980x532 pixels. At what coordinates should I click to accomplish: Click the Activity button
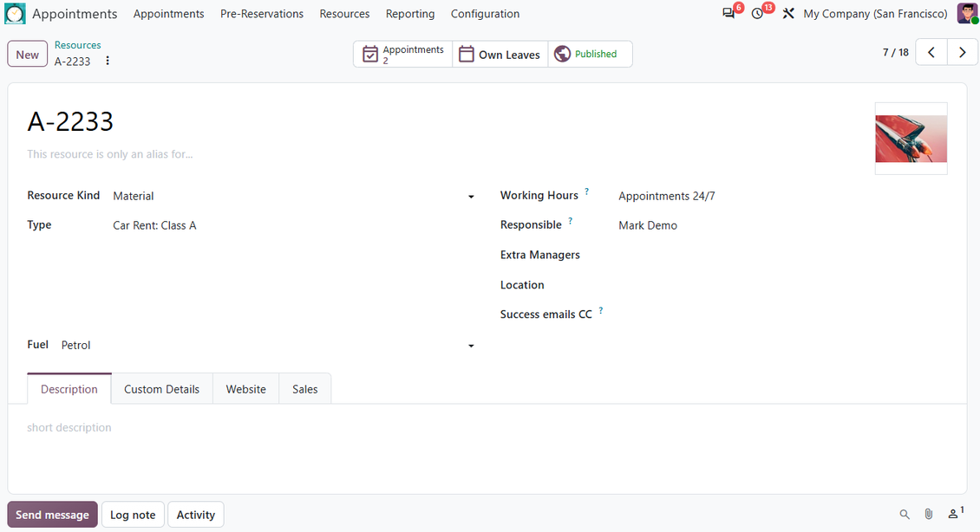click(x=196, y=515)
